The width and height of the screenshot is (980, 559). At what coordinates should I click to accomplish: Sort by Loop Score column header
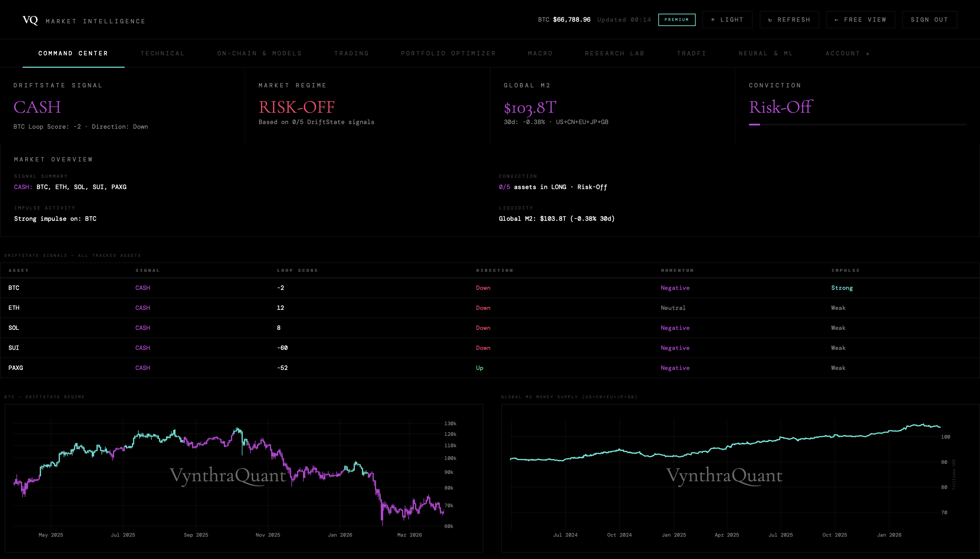pyautogui.click(x=297, y=270)
